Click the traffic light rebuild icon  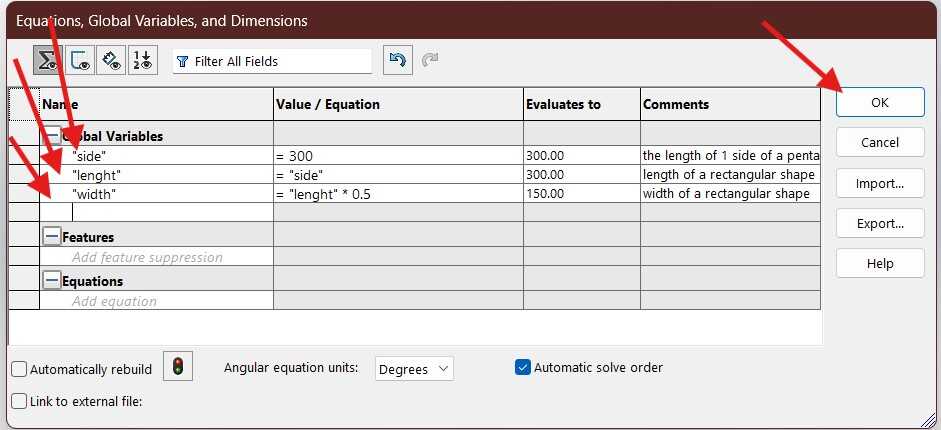tap(178, 367)
